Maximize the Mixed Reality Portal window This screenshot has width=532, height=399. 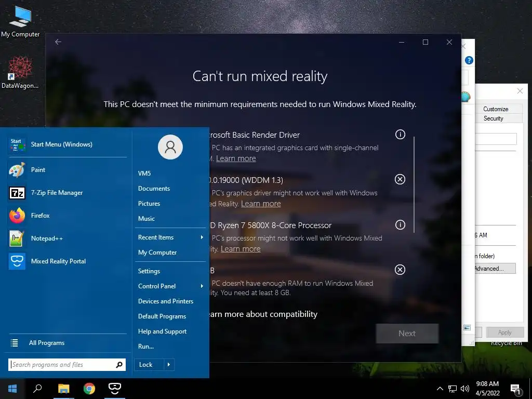tap(425, 42)
